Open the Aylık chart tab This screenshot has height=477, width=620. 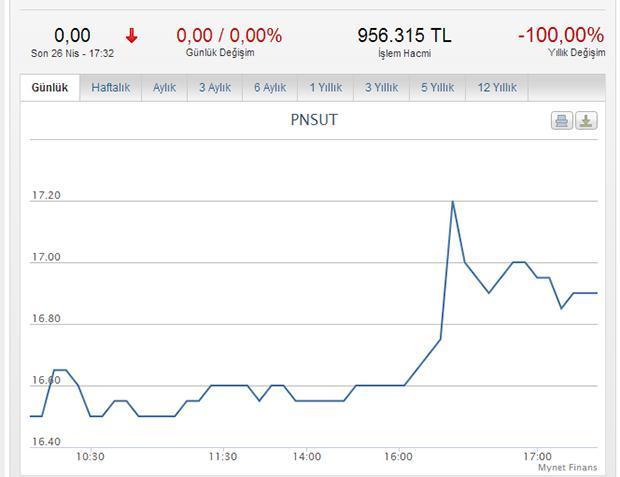click(164, 87)
